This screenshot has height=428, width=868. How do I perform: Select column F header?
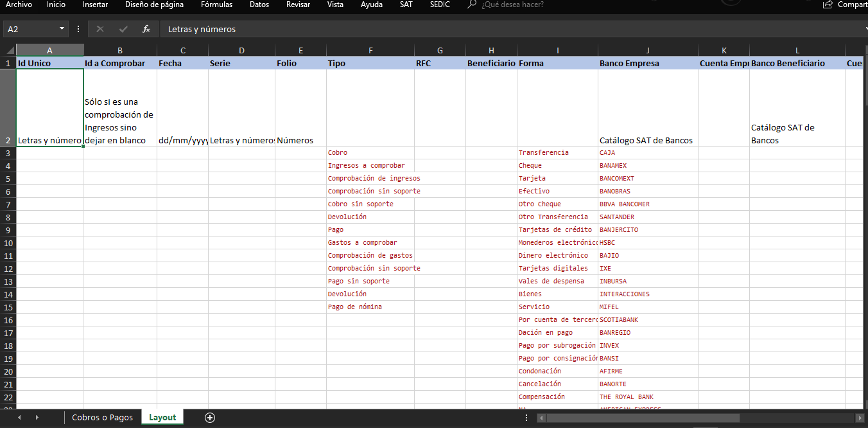tap(370, 50)
